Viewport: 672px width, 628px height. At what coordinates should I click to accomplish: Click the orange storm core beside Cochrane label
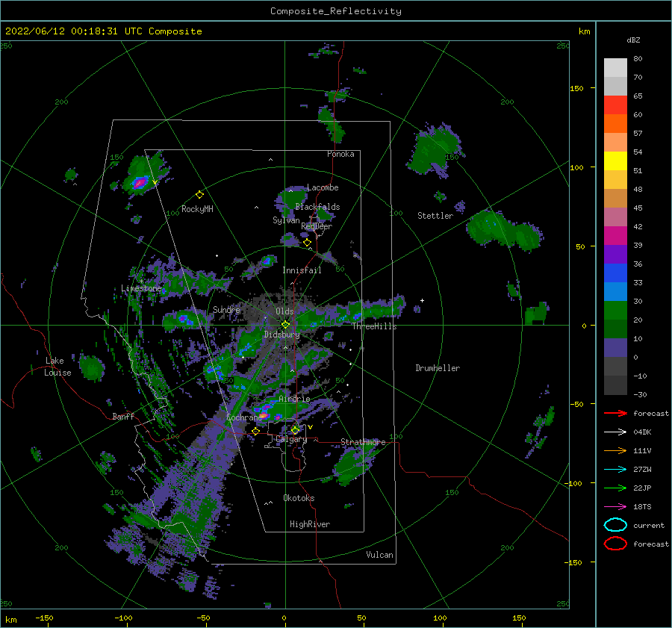pyautogui.click(x=264, y=415)
